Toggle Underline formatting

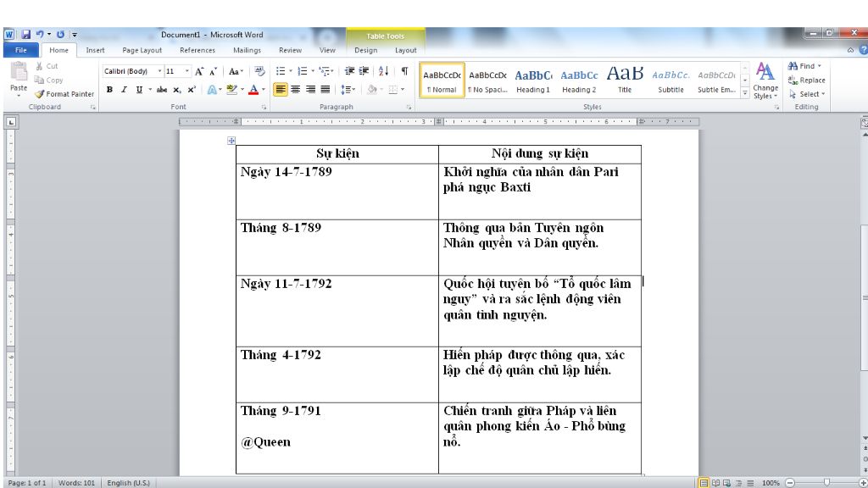click(x=139, y=90)
